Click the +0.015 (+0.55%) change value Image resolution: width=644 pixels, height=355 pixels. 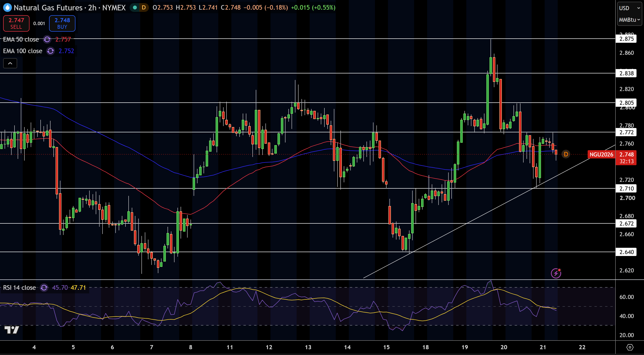(x=313, y=7)
